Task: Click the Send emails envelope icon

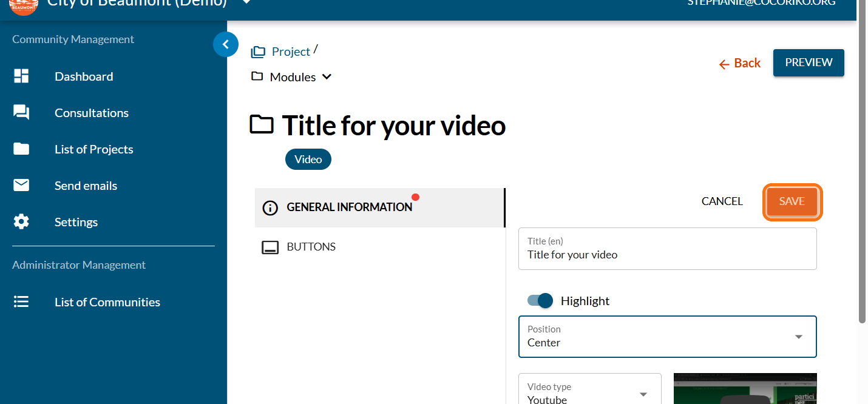Action: tap(21, 186)
